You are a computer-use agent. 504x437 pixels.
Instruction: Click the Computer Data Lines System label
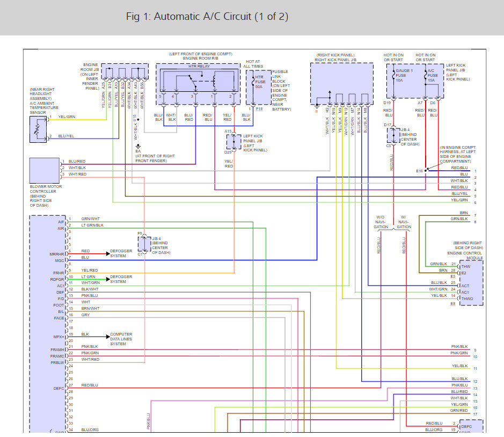[x=121, y=339]
